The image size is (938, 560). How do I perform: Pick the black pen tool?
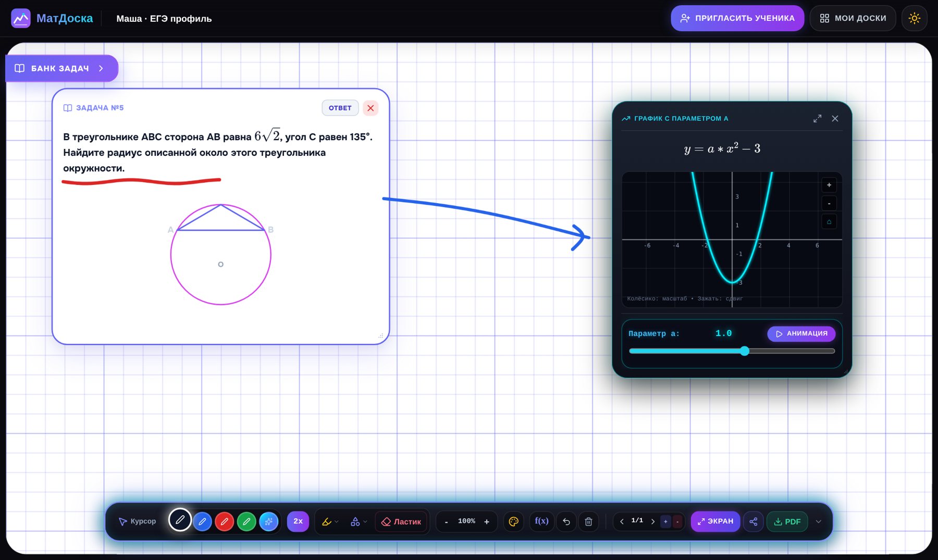(x=180, y=520)
